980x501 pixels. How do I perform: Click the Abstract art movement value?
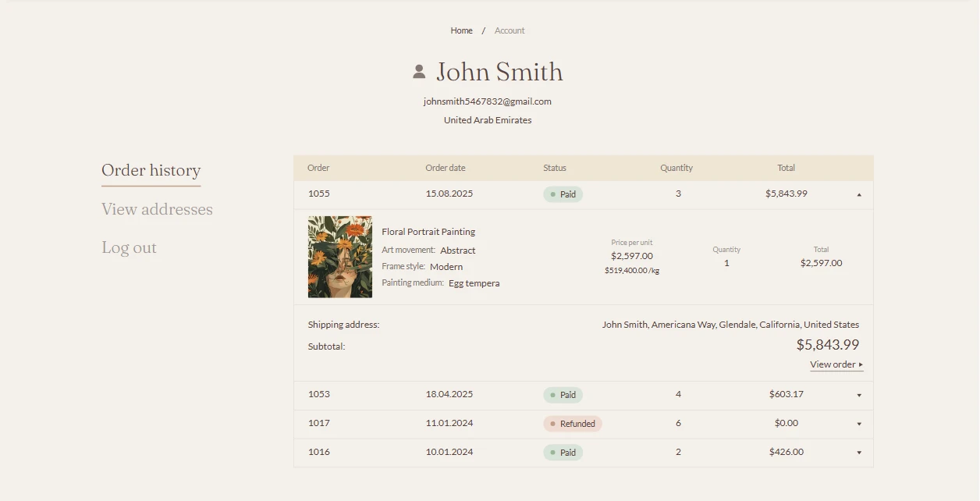point(458,250)
